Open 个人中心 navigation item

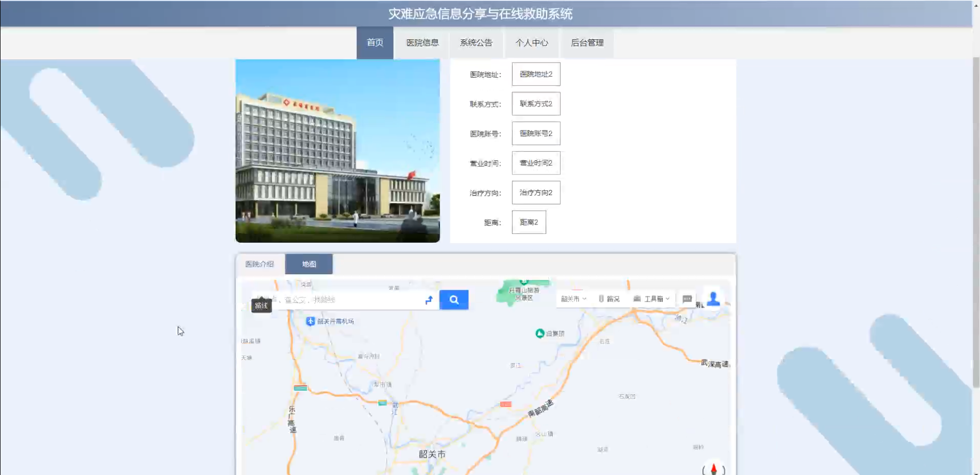pyautogui.click(x=532, y=43)
